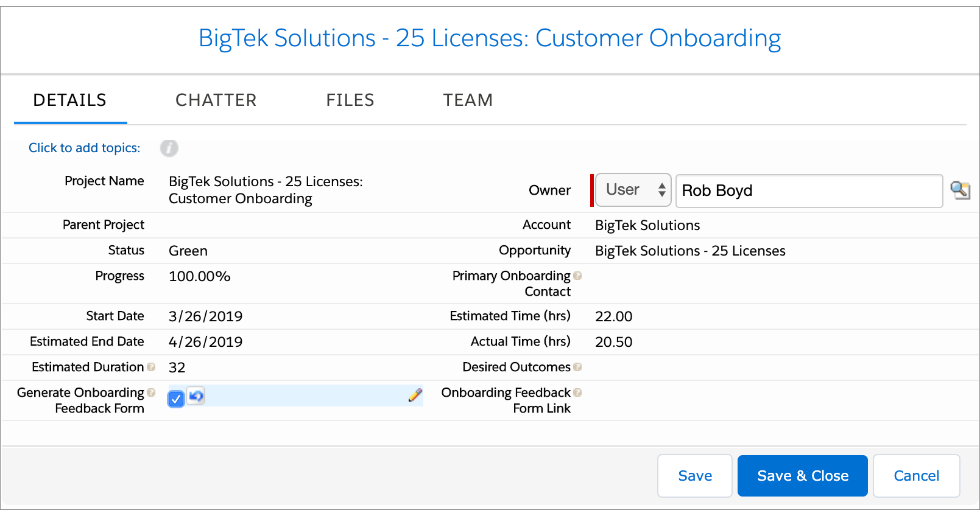Screen dimensions: 980x516
Task: Click the Status value Green
Action: coord(188,251)
